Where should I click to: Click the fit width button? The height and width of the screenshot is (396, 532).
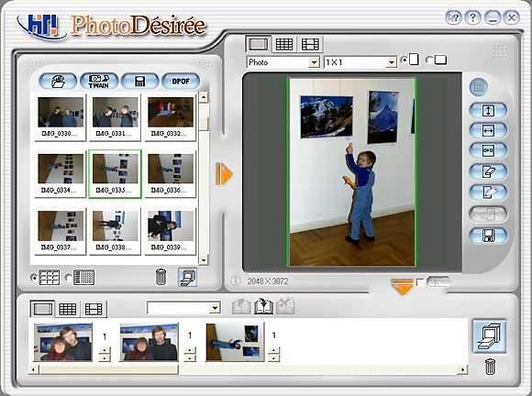coord(488,131)
